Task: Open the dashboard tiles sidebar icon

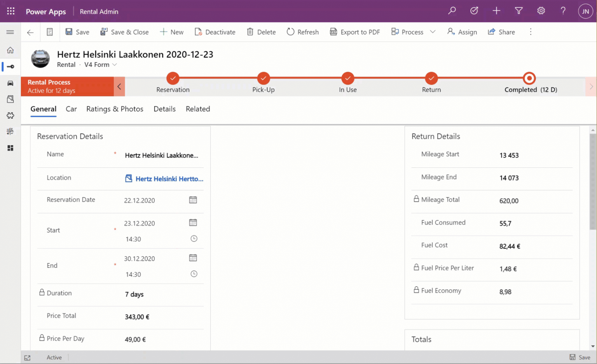Action: (x=10, y=148)
